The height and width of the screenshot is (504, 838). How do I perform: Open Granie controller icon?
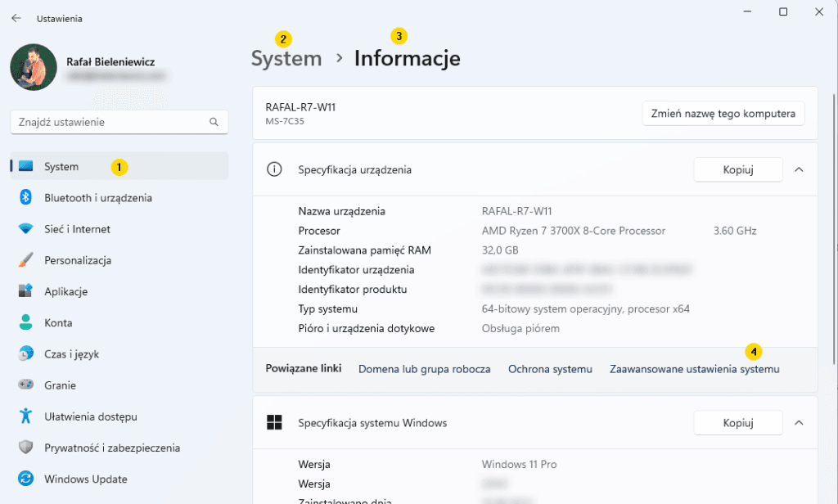26,385
